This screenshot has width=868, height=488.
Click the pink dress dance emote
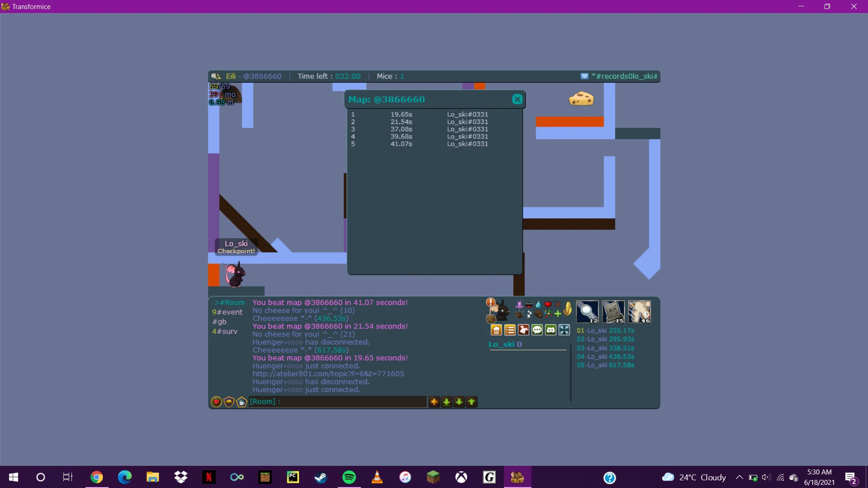click(x=519, y=305)
